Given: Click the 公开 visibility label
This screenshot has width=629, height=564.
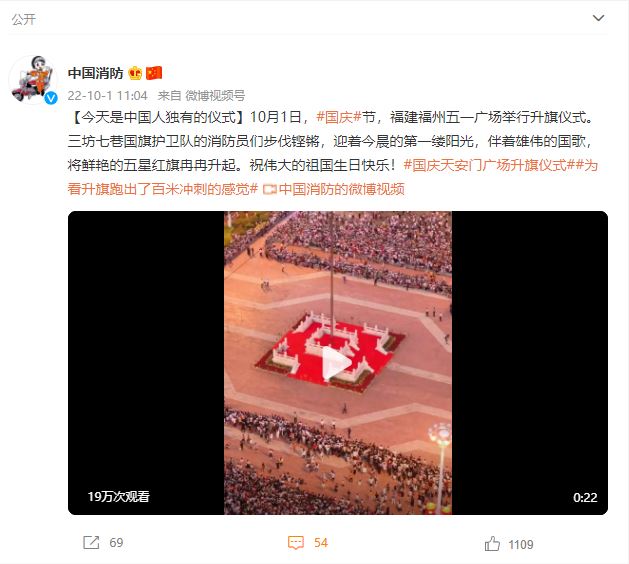Looking at the screenshot, I should coord(24,19).
